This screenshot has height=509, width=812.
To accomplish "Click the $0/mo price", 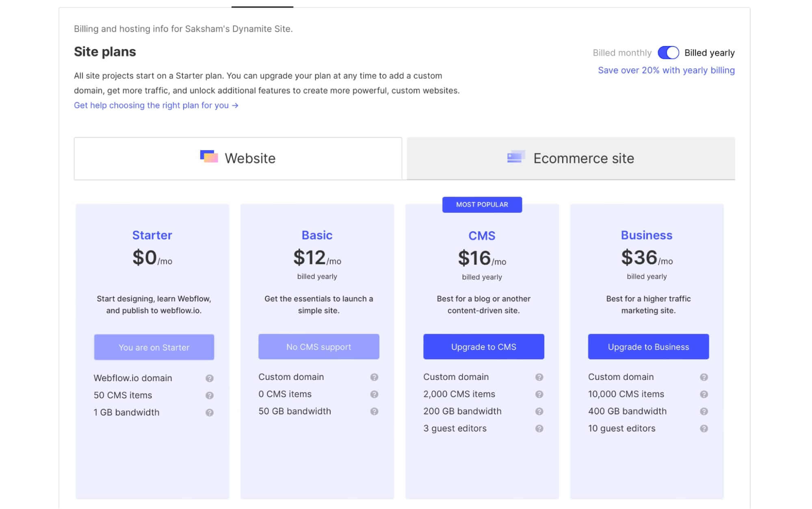I will pyautogui.click(x=152, y=258).
